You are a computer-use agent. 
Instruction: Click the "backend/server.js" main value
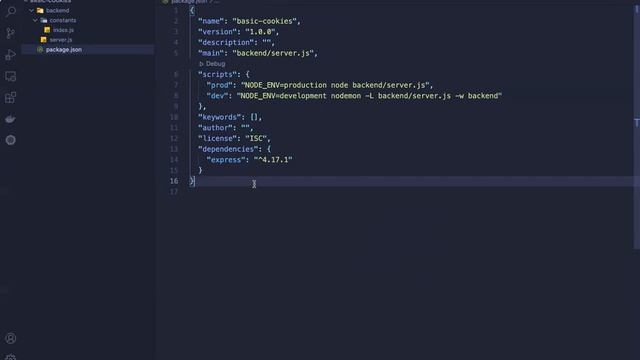tap(273, 53)
